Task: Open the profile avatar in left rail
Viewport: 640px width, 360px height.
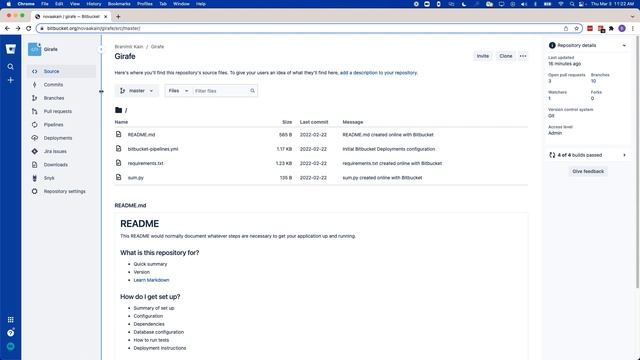Action: pyautogui.click(x=11, y=347)
